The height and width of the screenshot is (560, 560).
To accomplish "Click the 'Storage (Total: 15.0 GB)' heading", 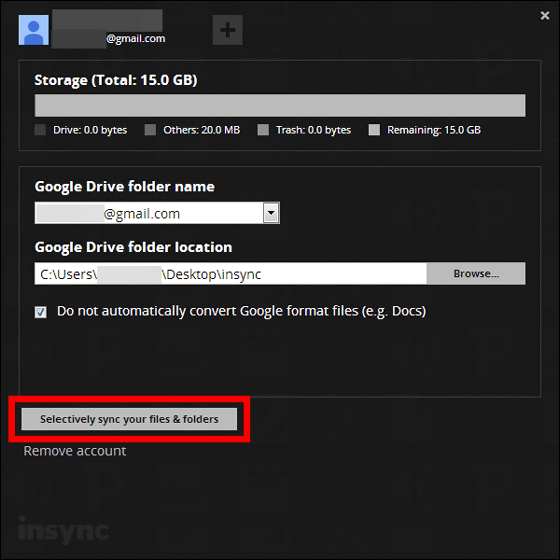I will tap(116, 80).
